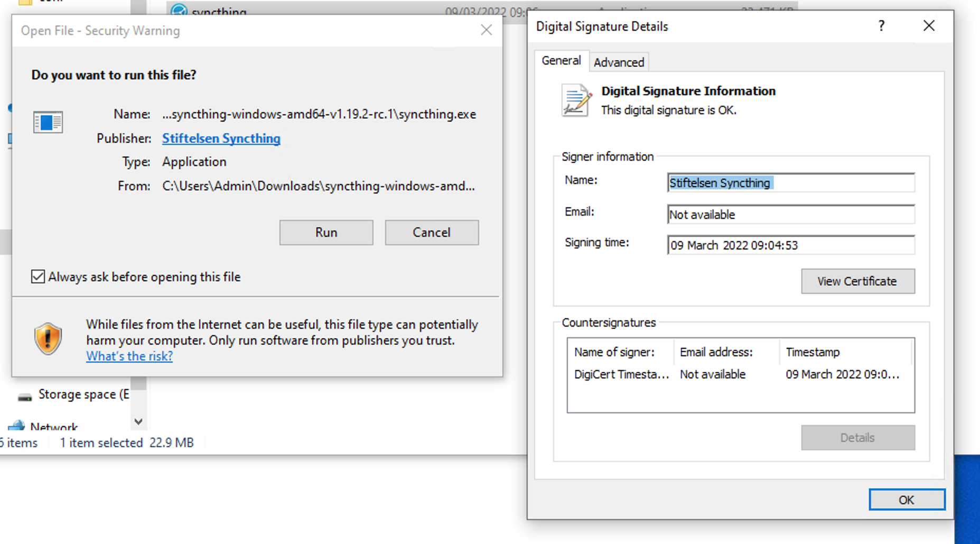
Task: Click the yellow warning shield icon
Action: [48, 338]
